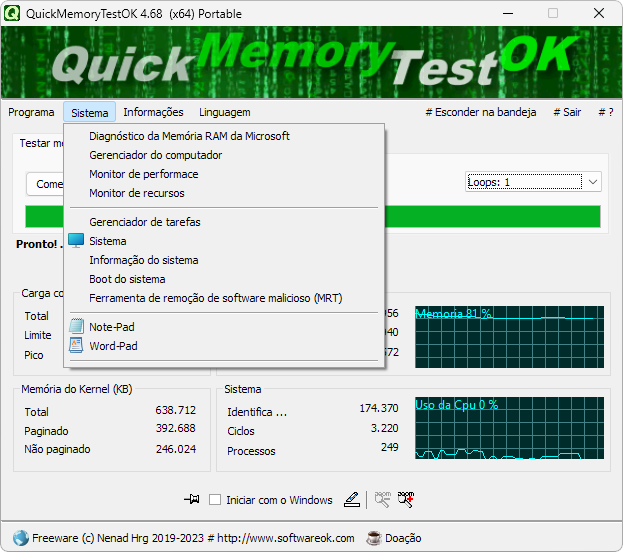
Task: Minimize the QuickMemoryTestOK window
Action: [507, 13]
